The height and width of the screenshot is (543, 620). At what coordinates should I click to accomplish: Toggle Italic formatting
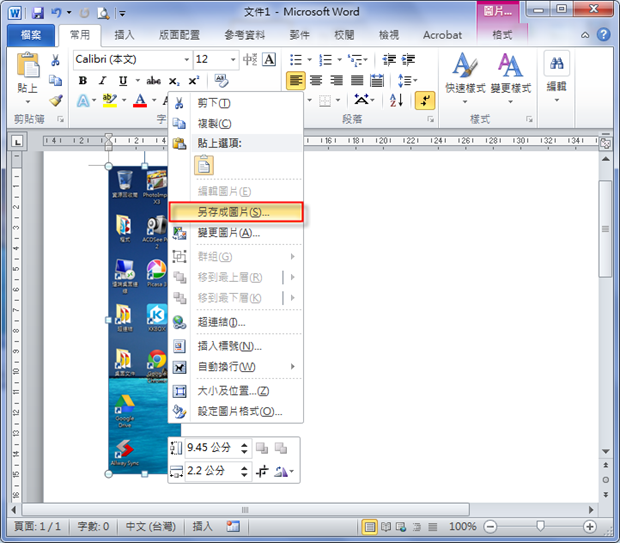[103, 81]
